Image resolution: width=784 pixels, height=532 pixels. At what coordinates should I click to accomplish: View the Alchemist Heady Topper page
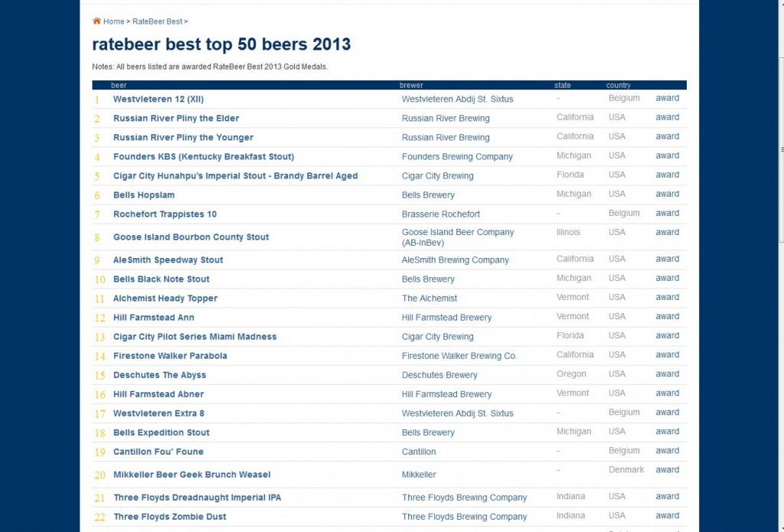pos(164,298)
